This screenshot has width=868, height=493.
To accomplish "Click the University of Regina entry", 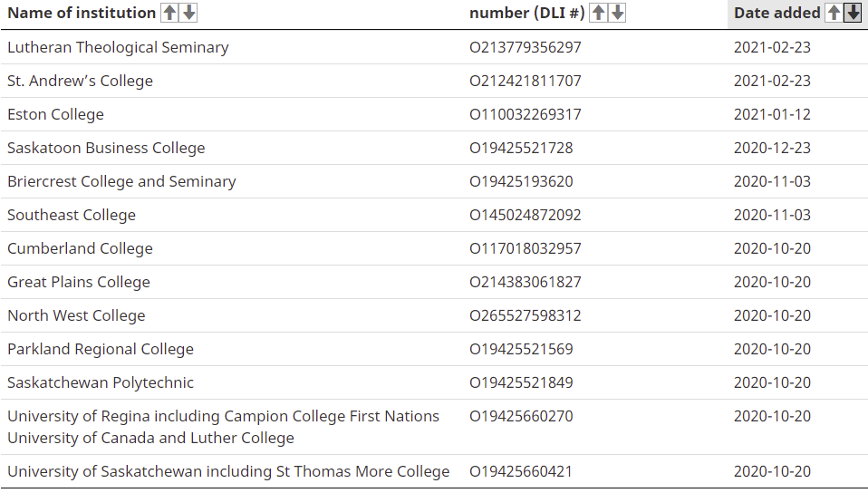I will coord(223,427).
